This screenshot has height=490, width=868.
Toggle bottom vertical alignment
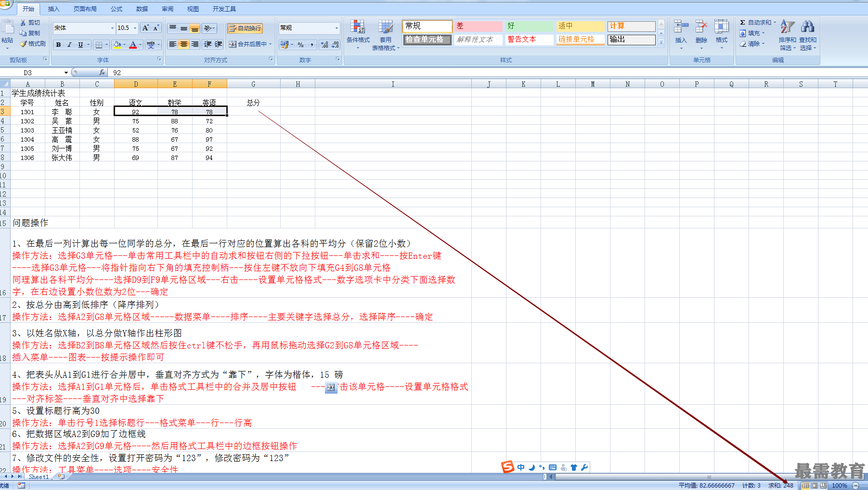click(x=194, y=28)
